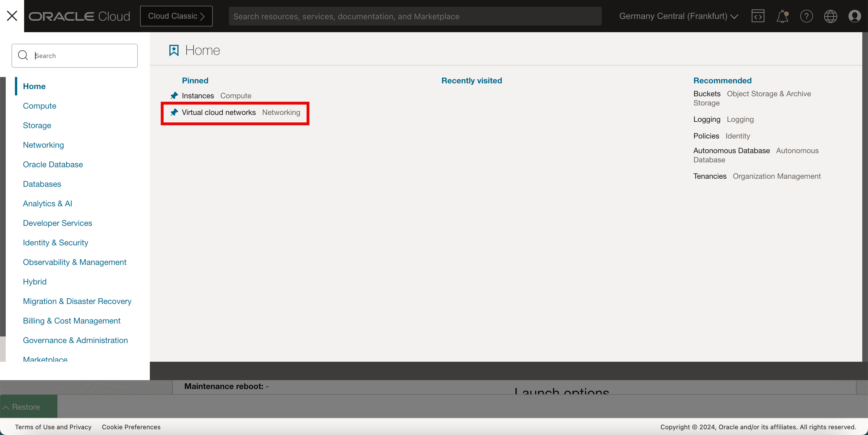868x435 pixels.
Task: Click the bookmark icon beside Home heading
Action: 174,51
